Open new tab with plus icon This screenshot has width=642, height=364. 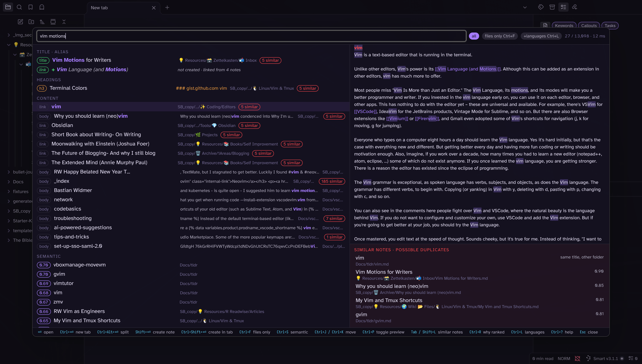(x=167, y=7)
